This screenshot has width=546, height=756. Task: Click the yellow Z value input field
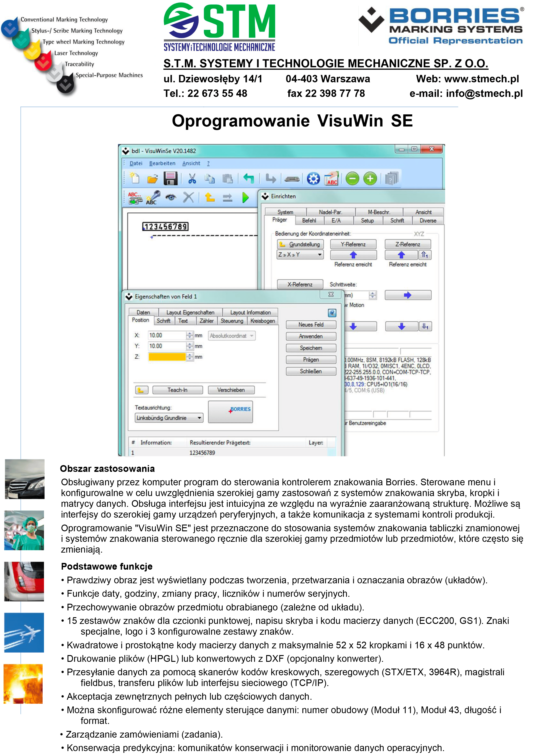pos(167,357)
